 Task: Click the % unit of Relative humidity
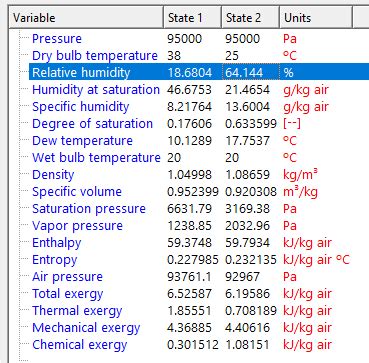tap(289, 73)
